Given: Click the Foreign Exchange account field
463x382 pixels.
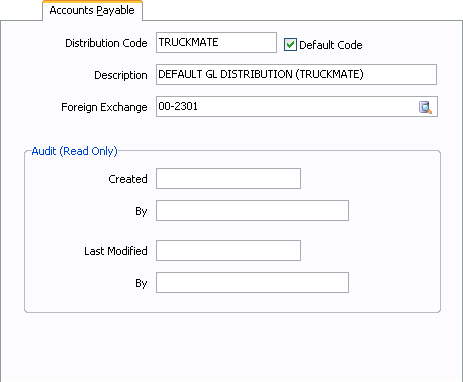Looking at the screenshot, I should (297, 107).
